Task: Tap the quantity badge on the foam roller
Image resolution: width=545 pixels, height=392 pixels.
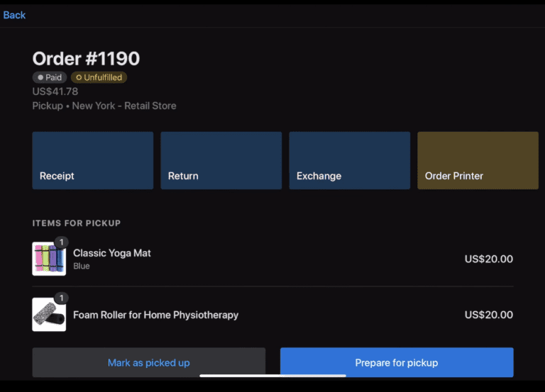Action: click(x=61, y=298)
